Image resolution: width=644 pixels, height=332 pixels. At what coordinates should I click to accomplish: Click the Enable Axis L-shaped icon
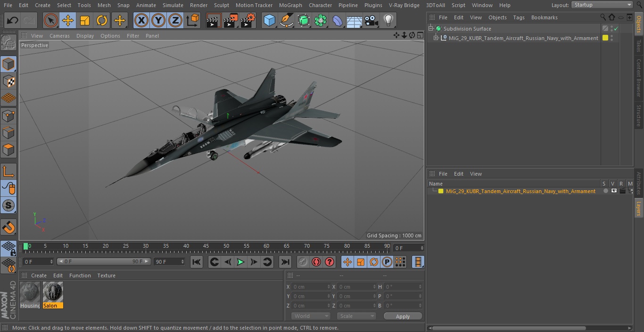pos(8,172)
